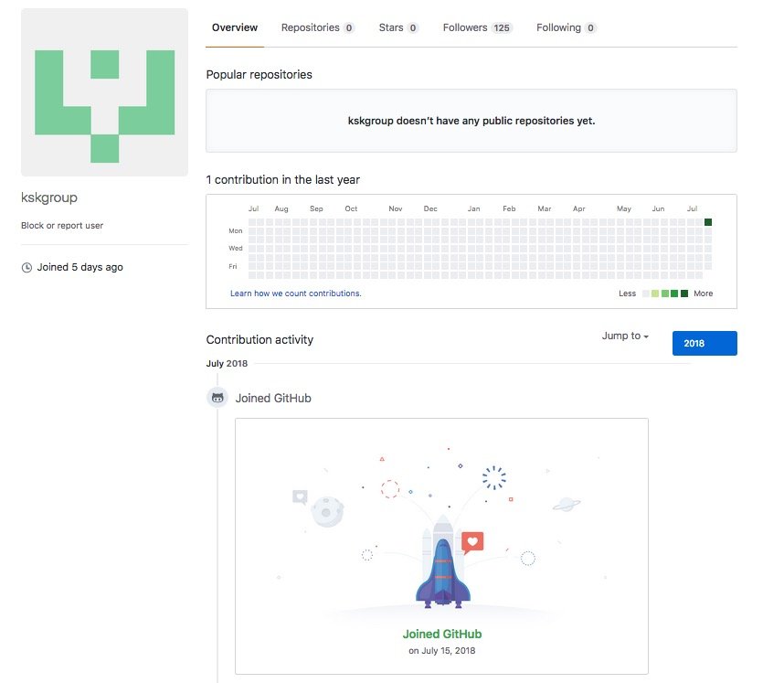Click Block or report user link
784x683 pixels.
[x=62, y=226]
